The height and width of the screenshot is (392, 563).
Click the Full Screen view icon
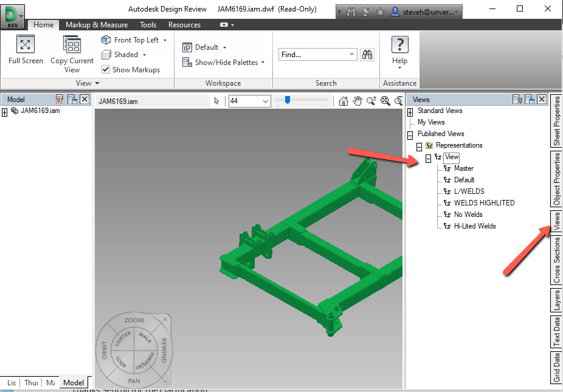coord(26,44)
